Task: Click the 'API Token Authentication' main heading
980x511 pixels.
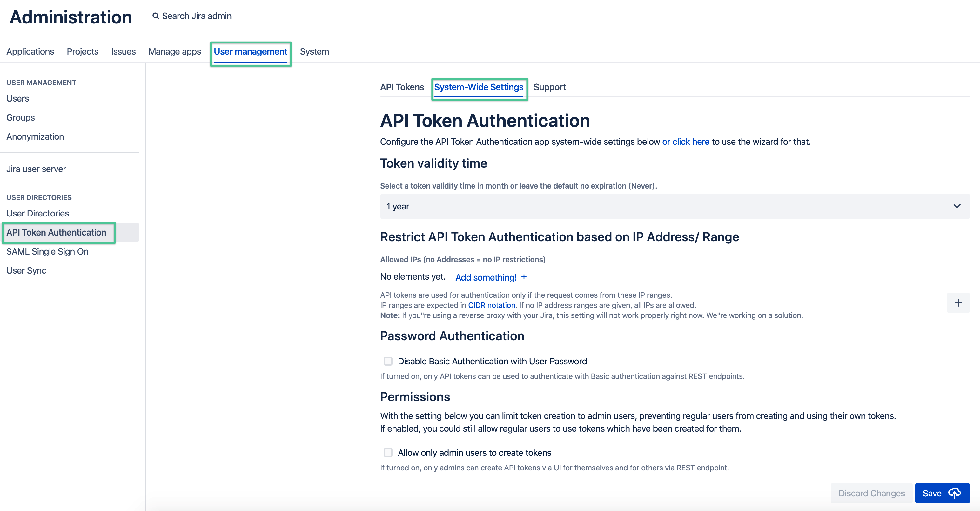Action: [485, 121]
